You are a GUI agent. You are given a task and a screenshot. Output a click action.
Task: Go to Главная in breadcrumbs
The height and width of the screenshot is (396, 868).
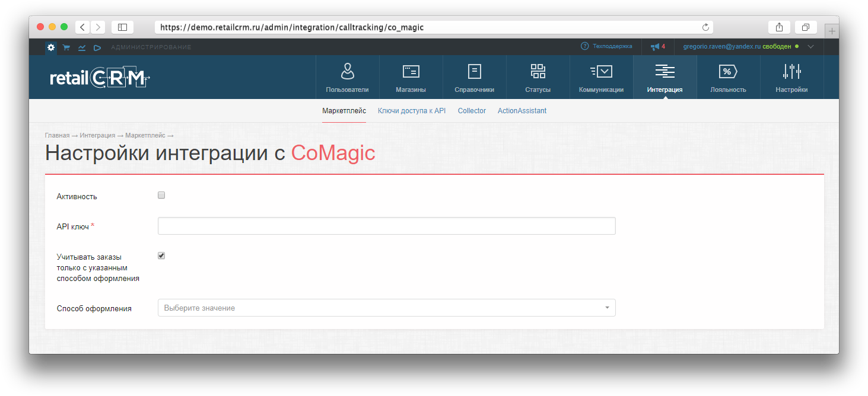[x=57, y=136]
